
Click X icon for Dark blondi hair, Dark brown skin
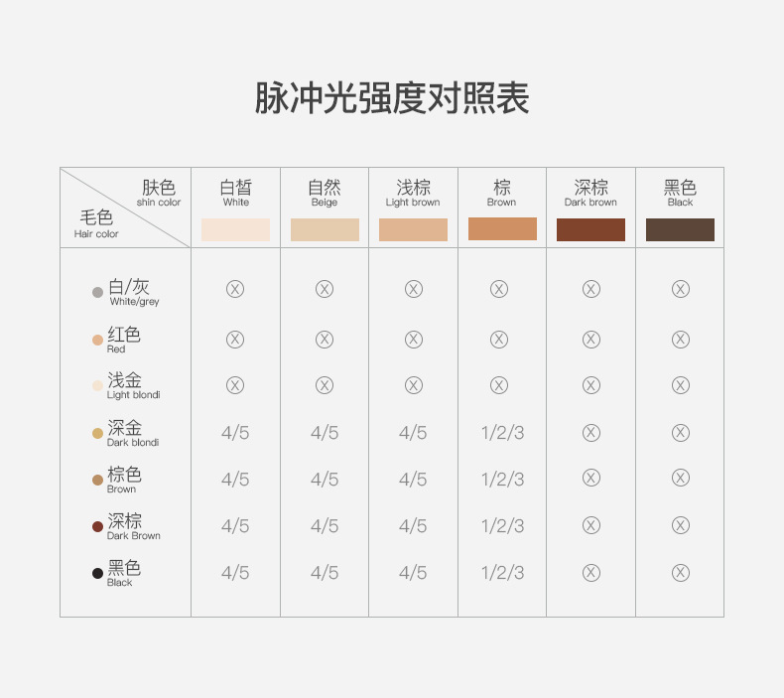pyautogui.click(x=591, y=432)
